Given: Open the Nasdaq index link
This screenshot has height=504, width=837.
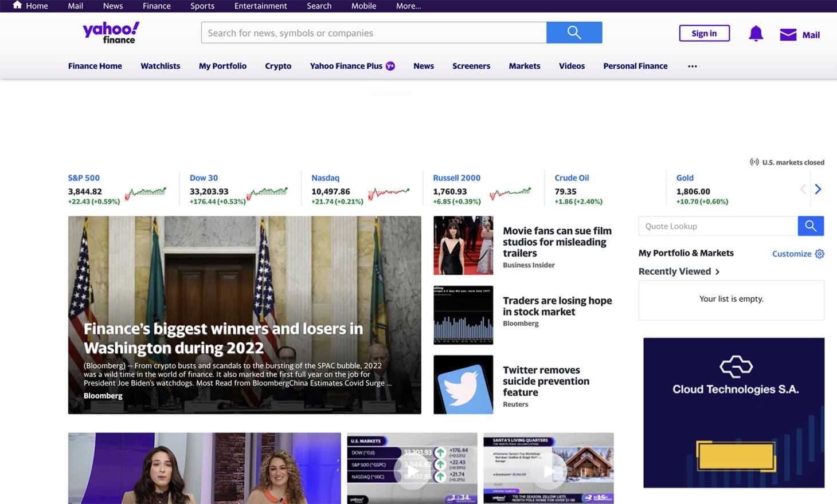Looking at the screenshot, I should (x=325, y=178).
